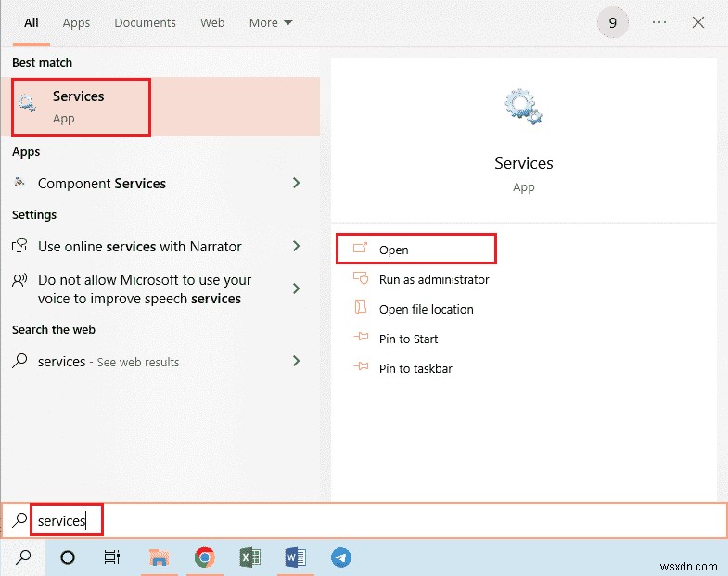Click the Open action icon
Viewport: 728px width, 576px height.
360,248
